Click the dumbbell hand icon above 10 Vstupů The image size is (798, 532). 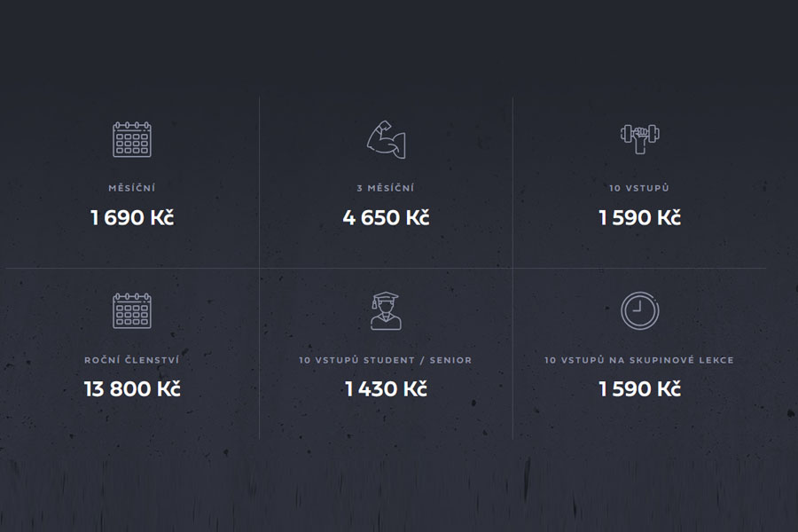tap(639, 138)
